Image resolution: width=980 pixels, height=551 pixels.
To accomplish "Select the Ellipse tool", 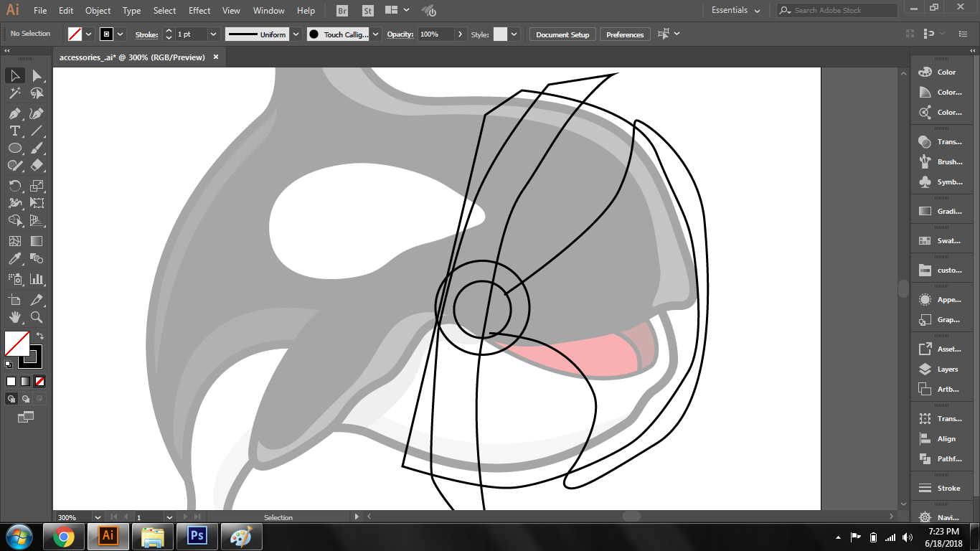I will tap(14, 148).
